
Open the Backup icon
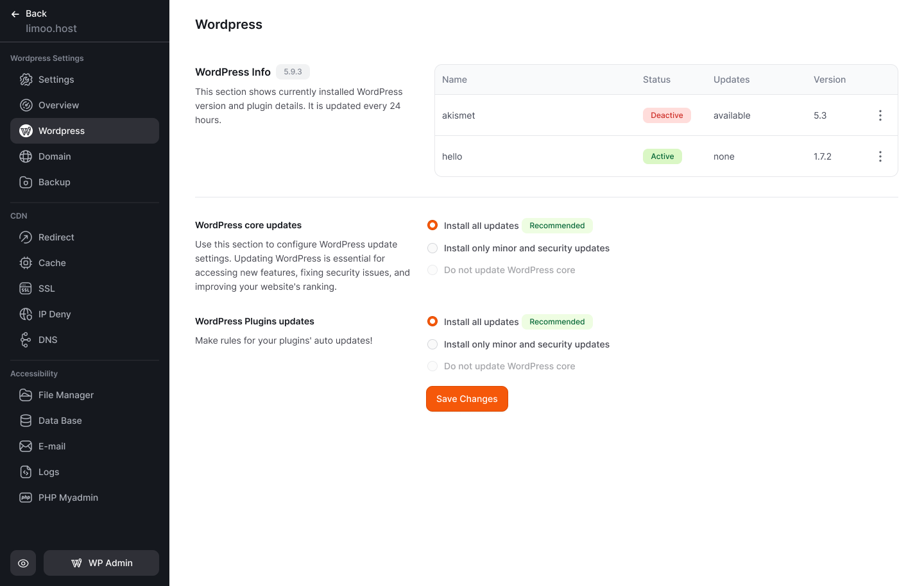click(x=26, y=182)
